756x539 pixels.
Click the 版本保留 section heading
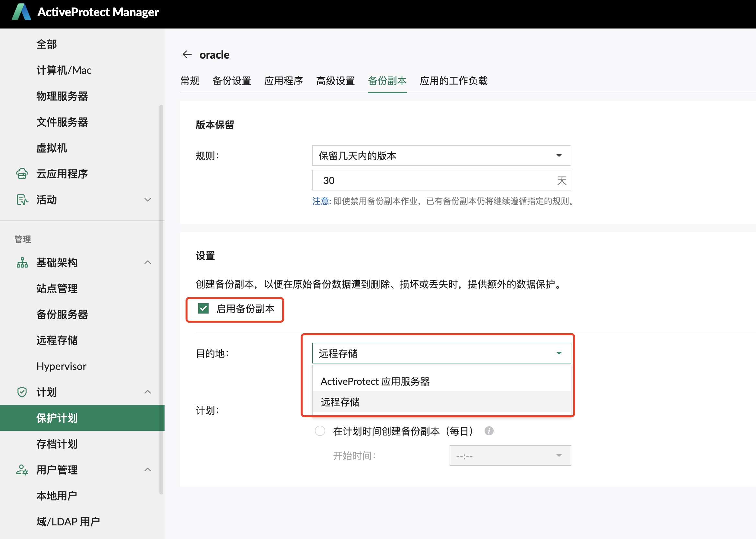(x=215, y=125)
